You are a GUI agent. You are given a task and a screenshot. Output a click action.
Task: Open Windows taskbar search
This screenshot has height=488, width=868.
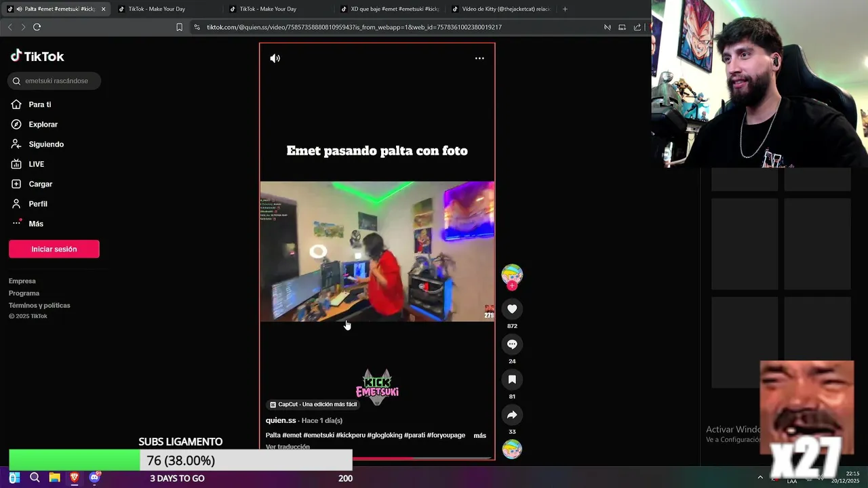(35, 478)
